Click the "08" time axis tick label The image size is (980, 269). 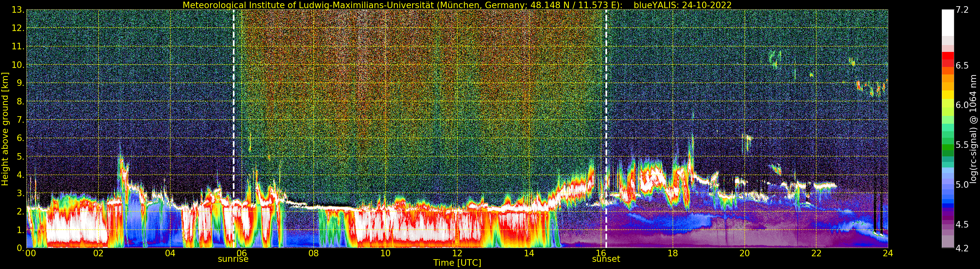[x=313, y=253]
